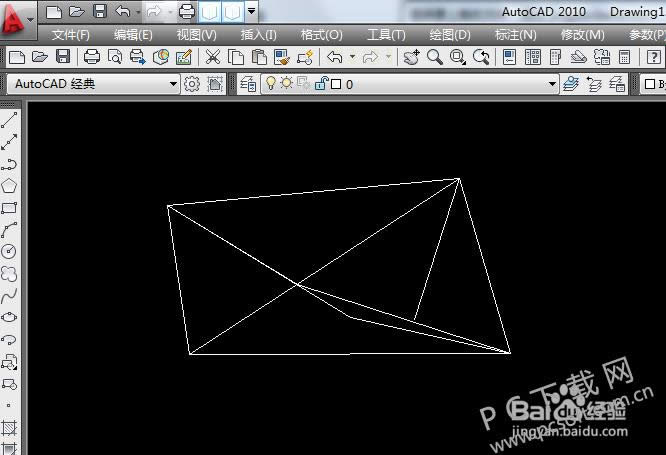666x455 pixels.
Task: Click the workspace settings gear button
Action: pos(193,85)
